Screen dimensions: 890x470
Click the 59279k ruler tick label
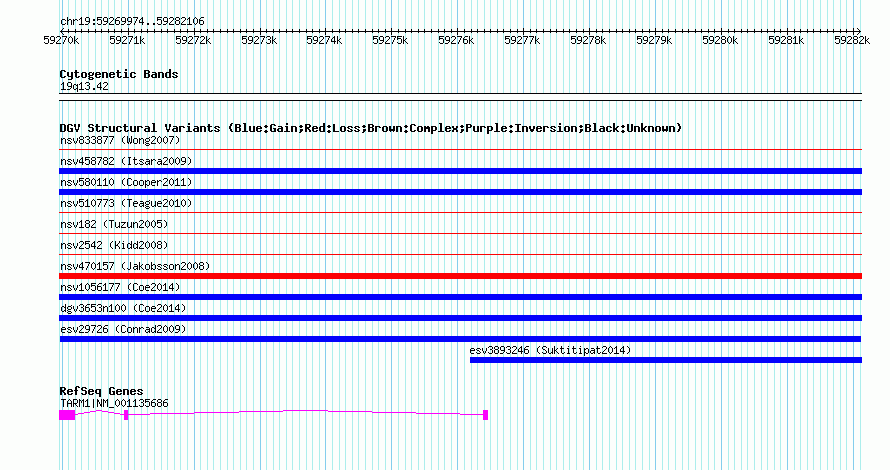[654, 40]
